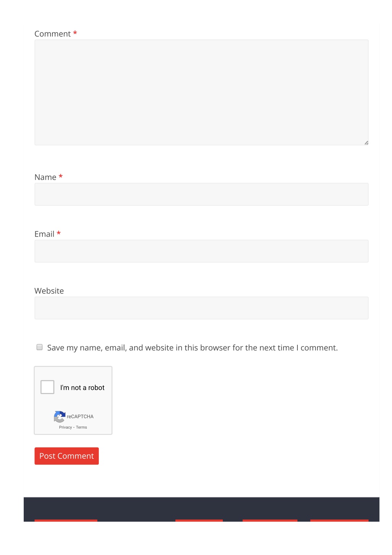Image resolution: width=392 pixels, height=555 pixels.
Task: Click into the Name input field
Action: [201, 194]
